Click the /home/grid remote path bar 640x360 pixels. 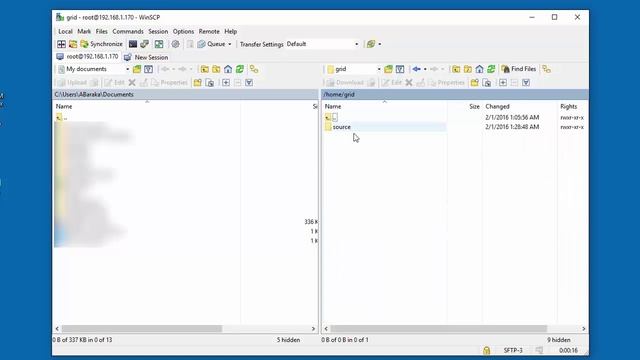coord(455,94)
